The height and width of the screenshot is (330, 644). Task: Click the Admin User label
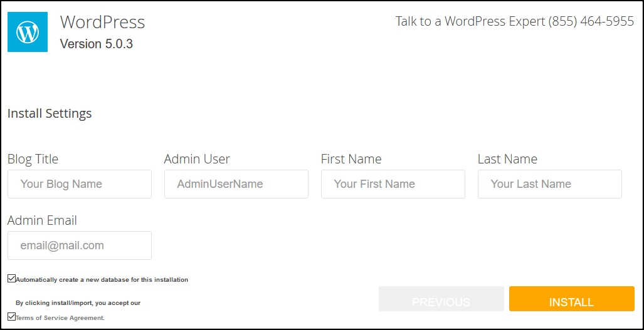coord(197,159)
